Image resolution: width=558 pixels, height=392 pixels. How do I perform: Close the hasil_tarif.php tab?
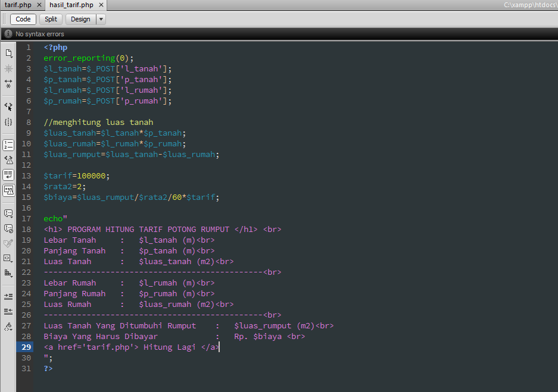click(x=100, y=5)
